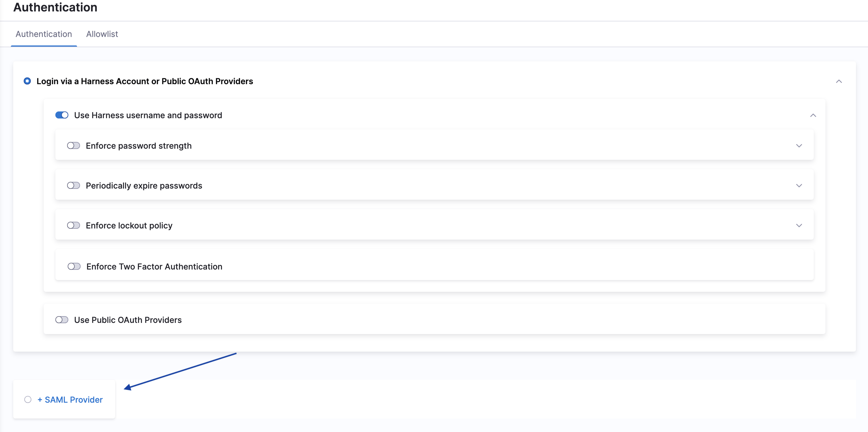Screen dimensions: 868x432
Task: Click the Use Public OAuth Providers label
Action: point(128,320)
